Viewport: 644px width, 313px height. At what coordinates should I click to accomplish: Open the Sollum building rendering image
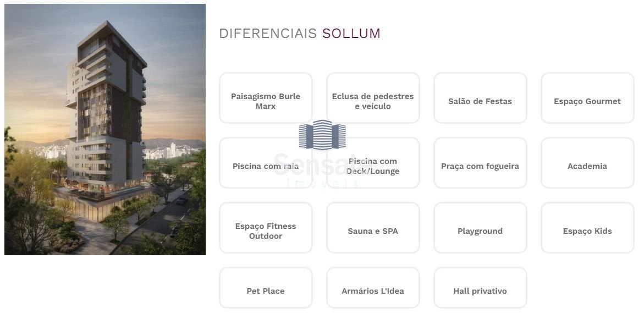pyautogui.click(x=105, y=129)
